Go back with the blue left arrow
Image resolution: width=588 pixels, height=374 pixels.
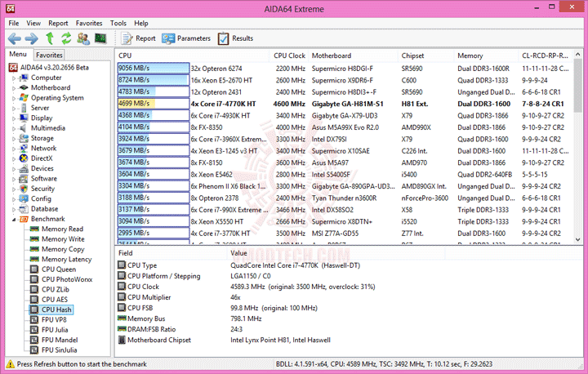[x=14, y=38]
